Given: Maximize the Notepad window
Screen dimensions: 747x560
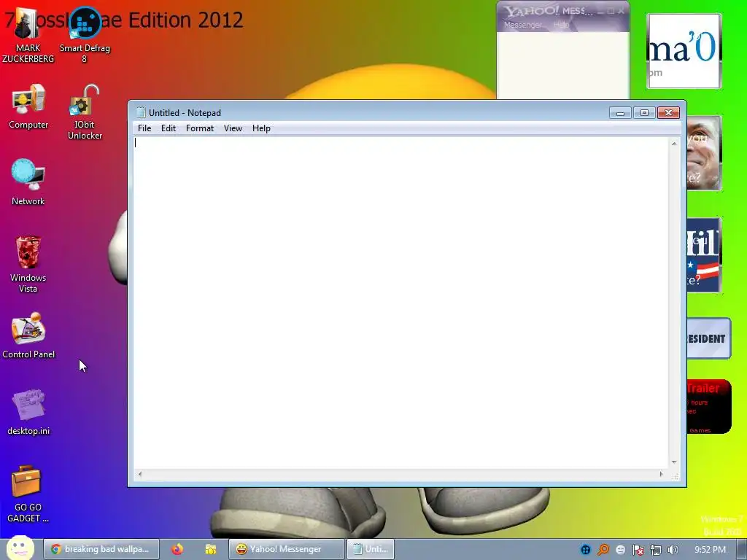Looking at the screenshot, I should [644, 113].
